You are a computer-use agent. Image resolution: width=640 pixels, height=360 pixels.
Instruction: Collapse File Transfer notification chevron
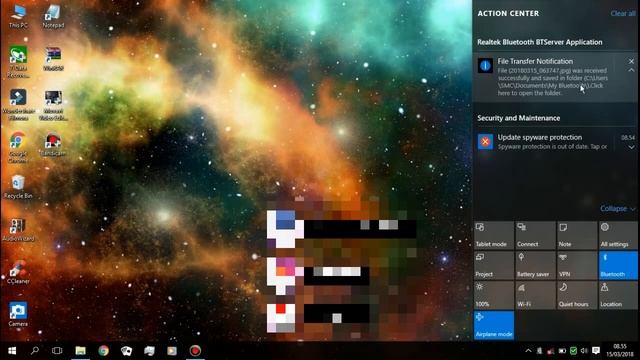tap(631, 70)
